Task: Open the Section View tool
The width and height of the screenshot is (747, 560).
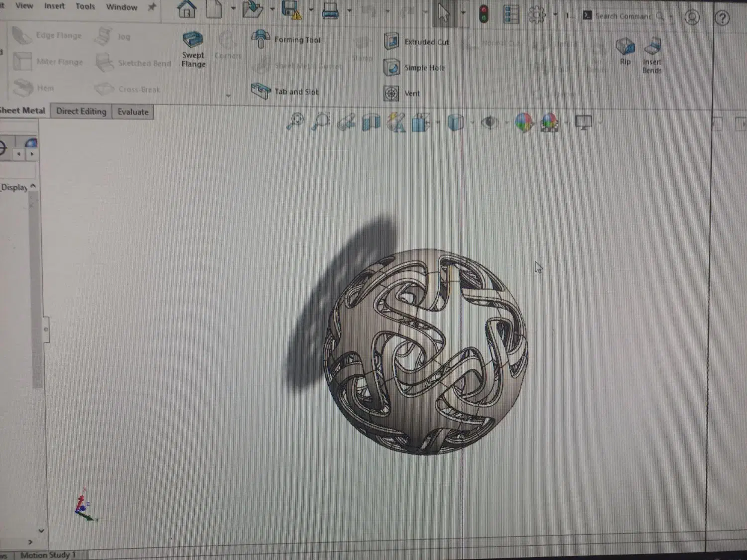Action: click(x=370, y=122)
